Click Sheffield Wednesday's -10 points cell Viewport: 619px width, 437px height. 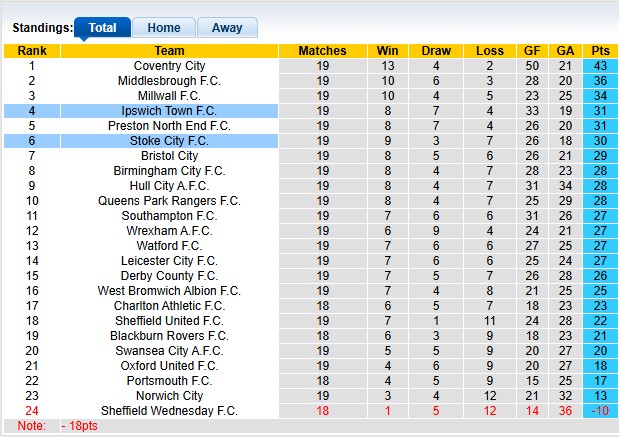[x=600, y=411]
